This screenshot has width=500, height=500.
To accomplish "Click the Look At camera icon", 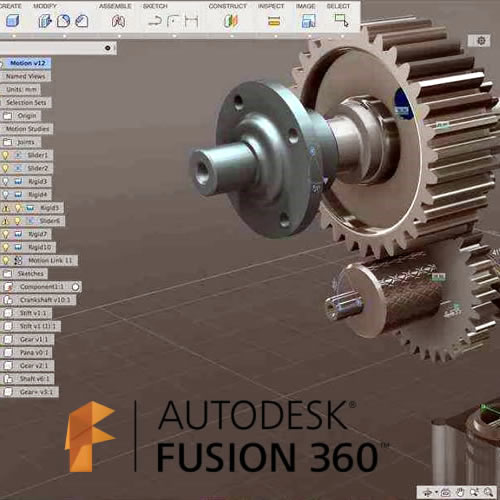I will (x=446, y=491).
